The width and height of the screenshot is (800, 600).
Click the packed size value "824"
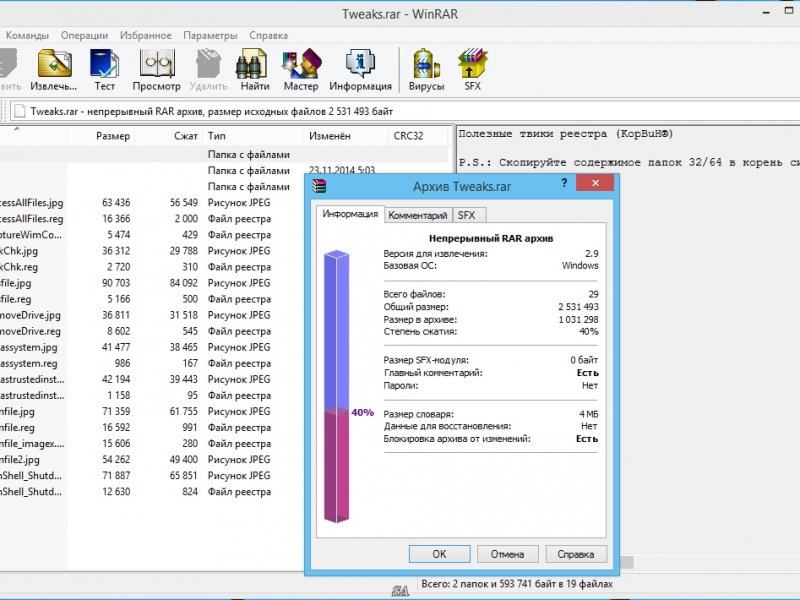coord(190,491)
